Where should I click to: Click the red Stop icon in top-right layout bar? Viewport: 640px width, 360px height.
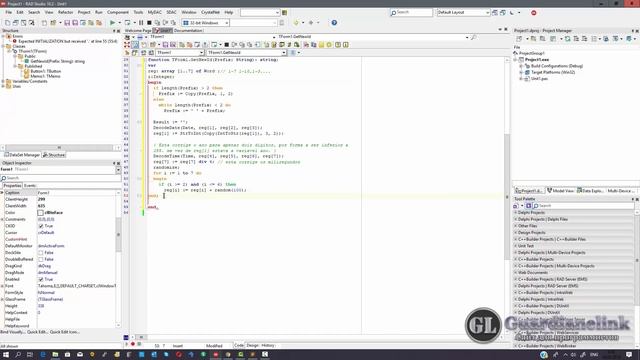tap(533, 13)
